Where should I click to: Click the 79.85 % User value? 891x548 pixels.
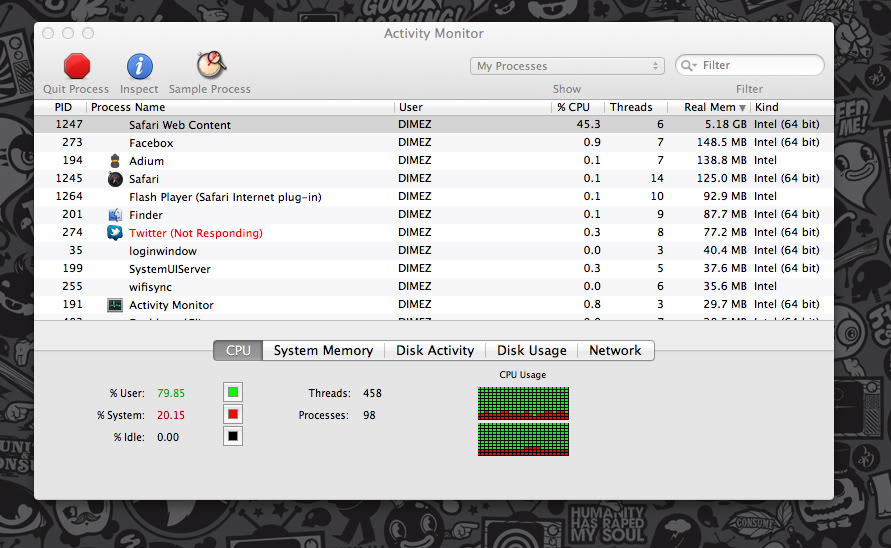(170, 393)
